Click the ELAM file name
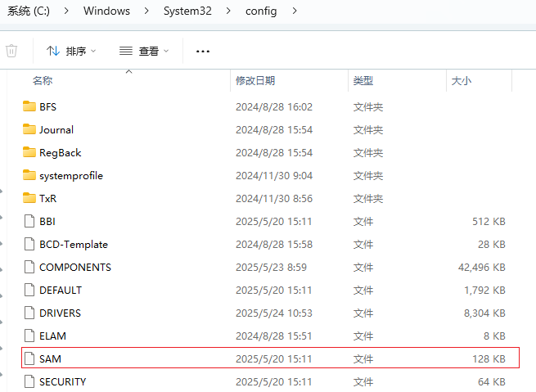This screenshot has height=392, width=536. 52,336
